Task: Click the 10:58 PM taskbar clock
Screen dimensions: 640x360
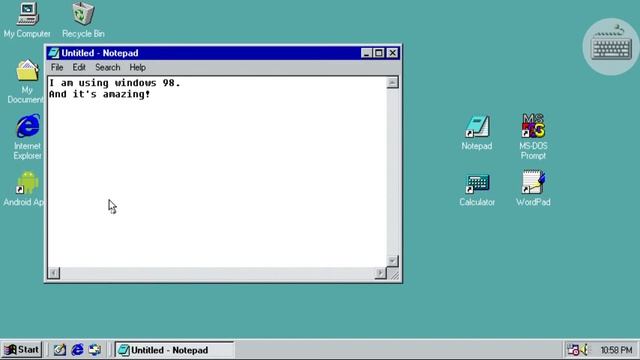Action: coord(616,350)
